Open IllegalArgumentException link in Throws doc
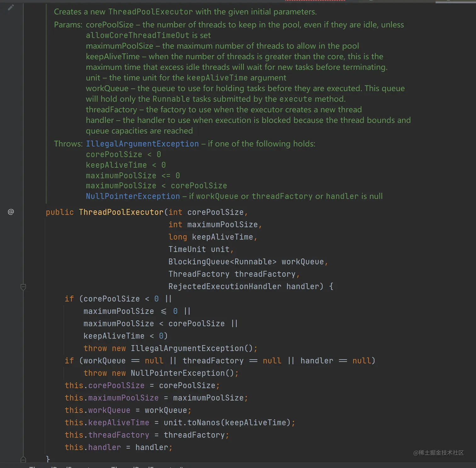The image size is (476, 468). point(142,144)
